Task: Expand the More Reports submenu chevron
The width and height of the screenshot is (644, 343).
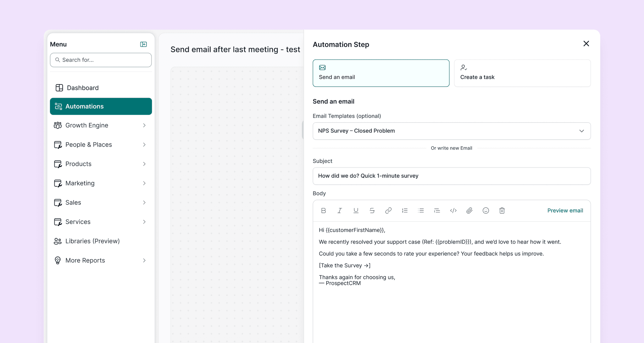Action: [x=144, y=260]
